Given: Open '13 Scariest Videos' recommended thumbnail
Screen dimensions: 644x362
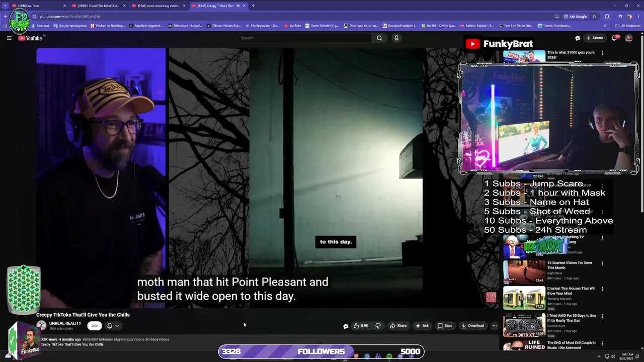Looking at the screenshot, I should coord(524,272).
